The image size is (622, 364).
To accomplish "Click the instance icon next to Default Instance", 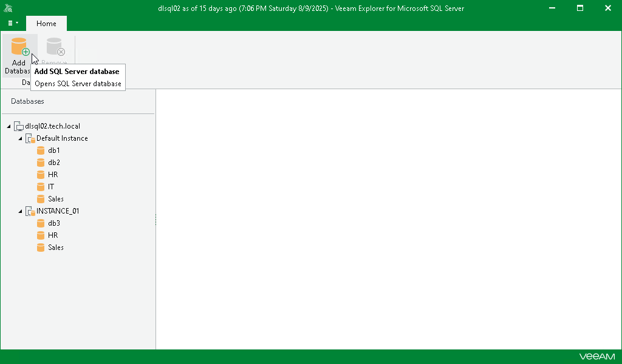I will [29, 138].
